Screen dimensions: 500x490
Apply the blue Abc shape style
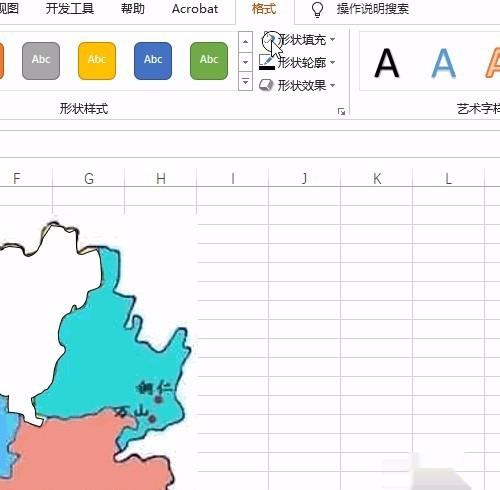[x=153, y=61]
